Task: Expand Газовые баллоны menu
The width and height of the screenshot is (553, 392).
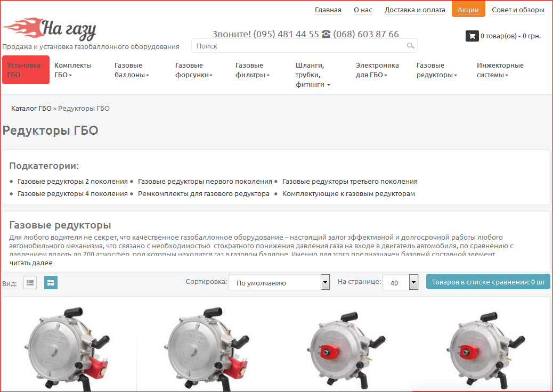Action: coord(132,70)
